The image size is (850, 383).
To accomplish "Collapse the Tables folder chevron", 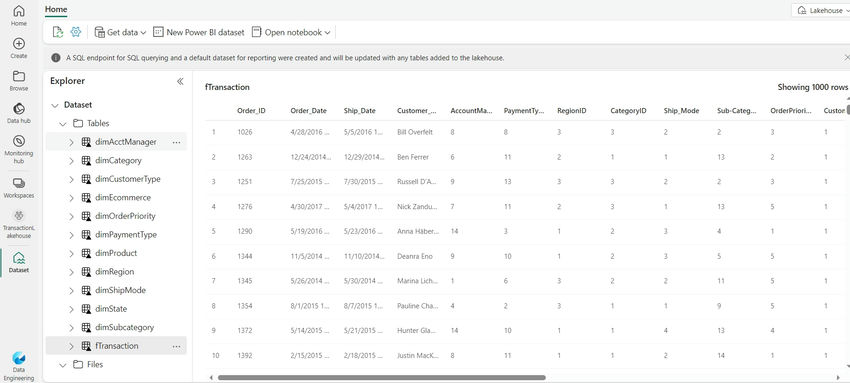I will (63, 124).
